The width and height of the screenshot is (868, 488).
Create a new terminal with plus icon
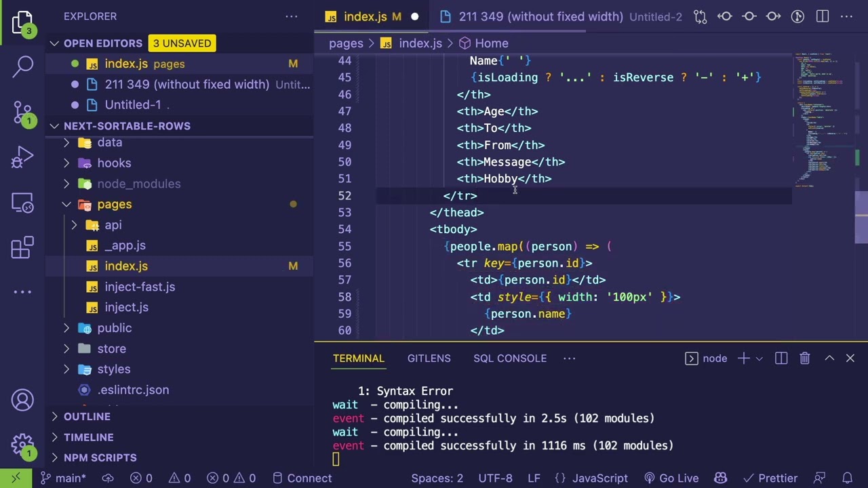pos(743,358)
